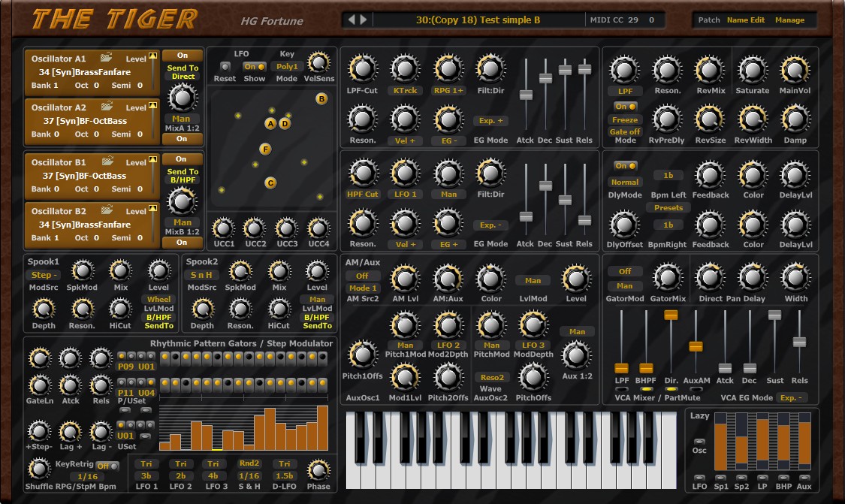Select node C in the XY pad

(270, 183)
